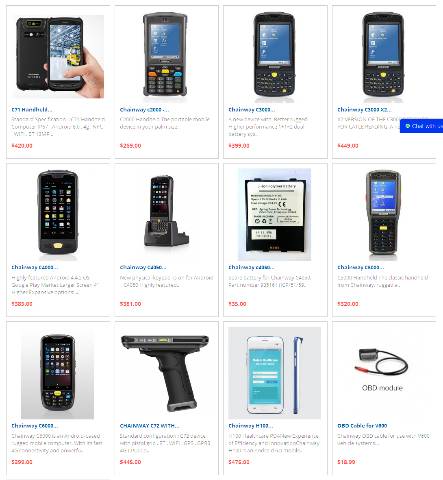This screenshot has height=480, width=443.
Task: Click the Chainway C2000 product title link
Action: 144,110
